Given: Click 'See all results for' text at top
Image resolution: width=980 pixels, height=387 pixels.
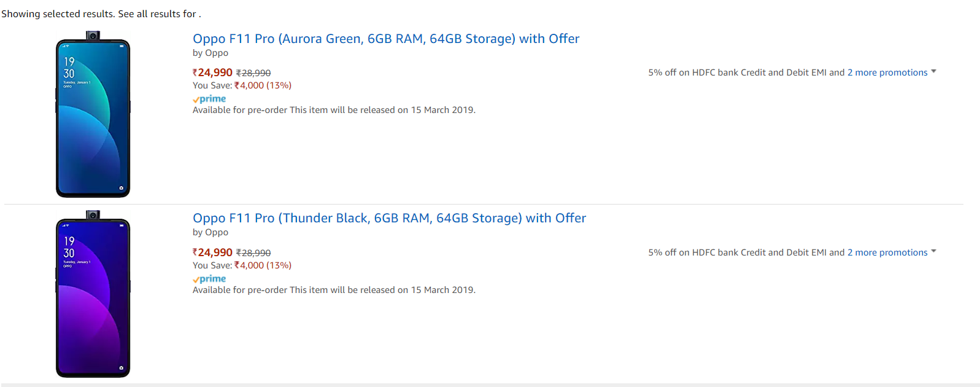Looking at the screenshot, I should click(x=157, y=14).
